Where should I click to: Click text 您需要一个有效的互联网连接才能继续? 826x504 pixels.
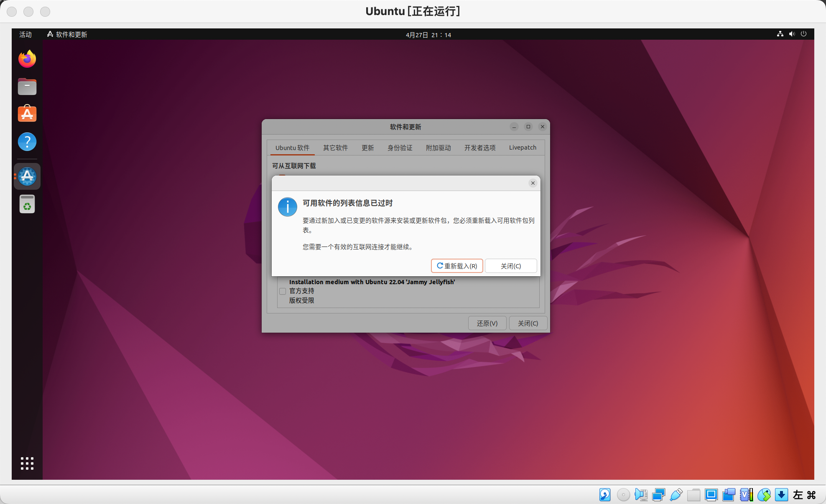(359, 247)
